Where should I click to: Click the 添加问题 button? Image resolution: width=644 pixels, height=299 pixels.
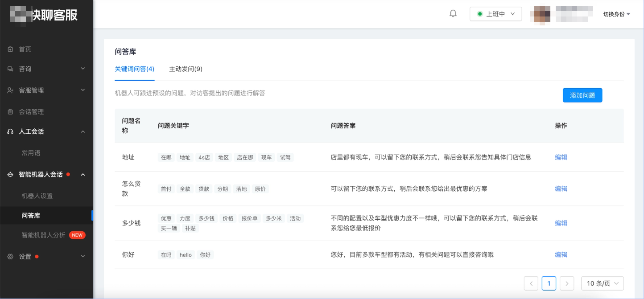(x=582, y=95)
